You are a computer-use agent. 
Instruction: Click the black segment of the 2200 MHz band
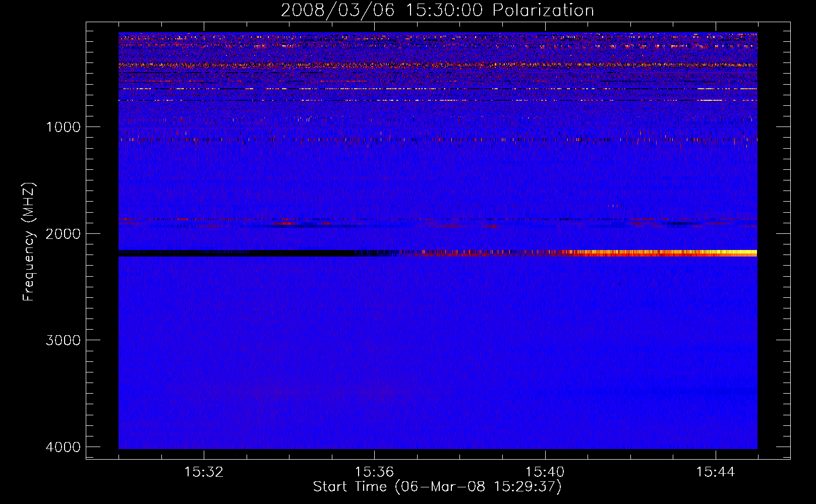tap(237, 253)
